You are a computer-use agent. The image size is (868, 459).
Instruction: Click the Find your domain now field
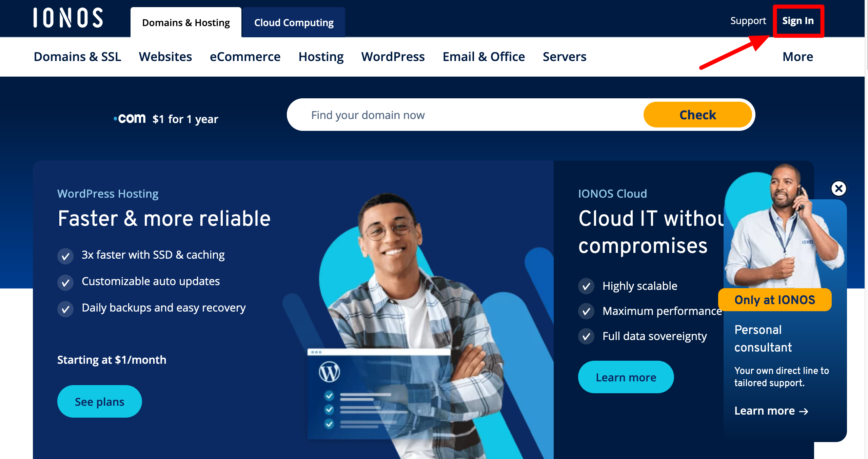click(465, 115)
